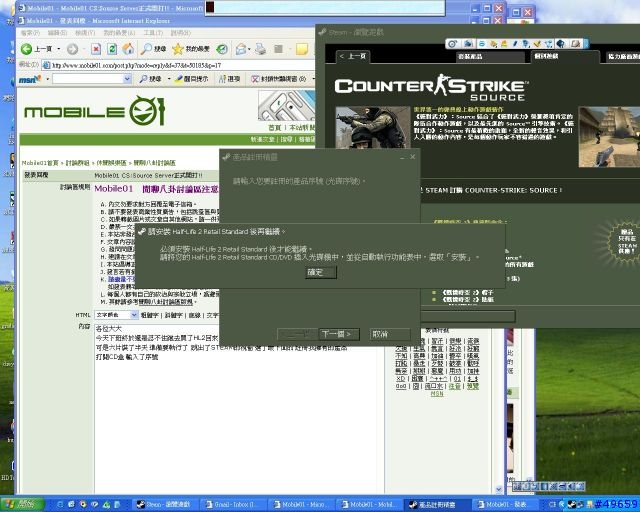Click 下一個 > button in product registration wizard
This screenshot has width=640, height=512.
click(x=338, y=334)
